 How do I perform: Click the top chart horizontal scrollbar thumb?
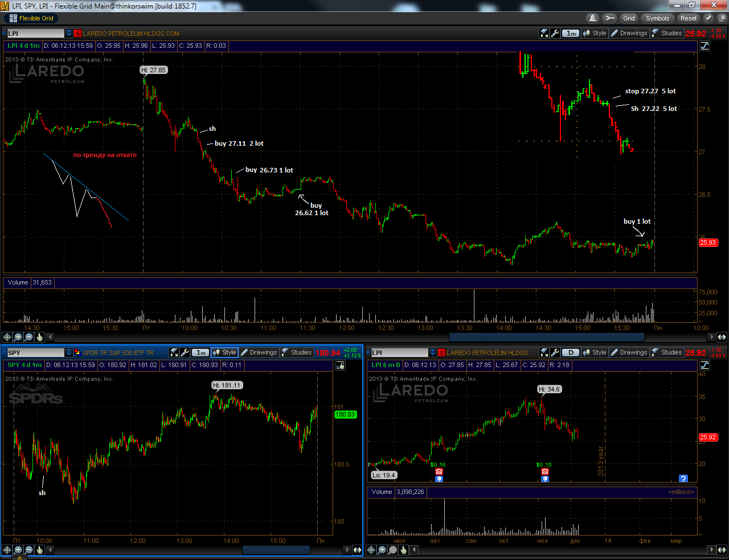(547, 337)
